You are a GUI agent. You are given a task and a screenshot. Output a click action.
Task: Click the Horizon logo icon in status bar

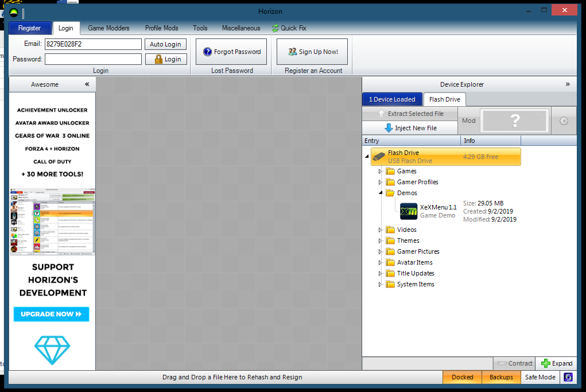click(568, 377)
